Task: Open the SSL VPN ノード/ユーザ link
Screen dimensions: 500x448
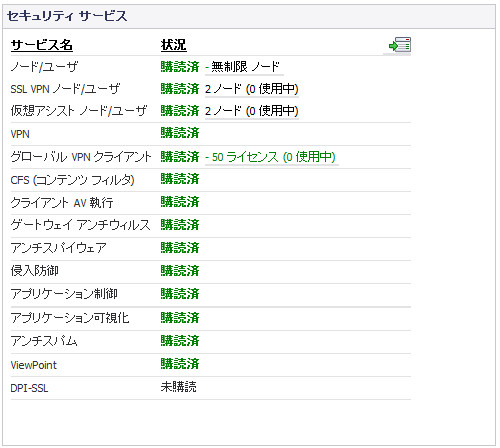Action: (65, 89)
